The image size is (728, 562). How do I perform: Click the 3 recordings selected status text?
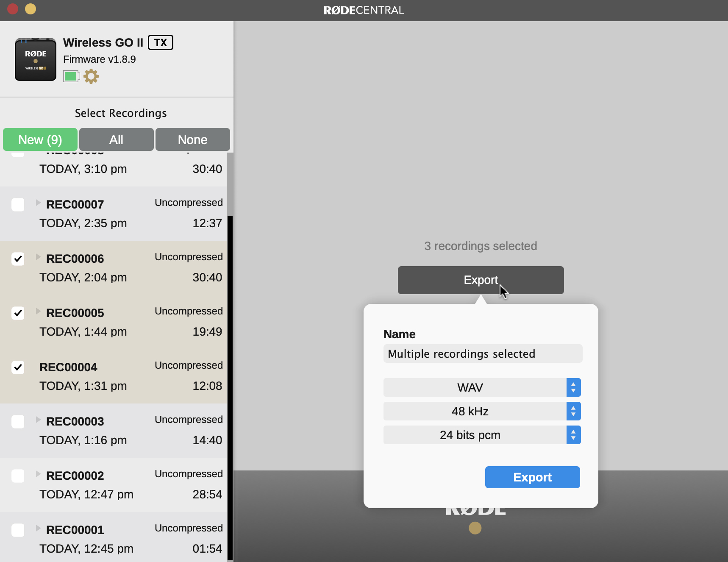tap(481, 246)
